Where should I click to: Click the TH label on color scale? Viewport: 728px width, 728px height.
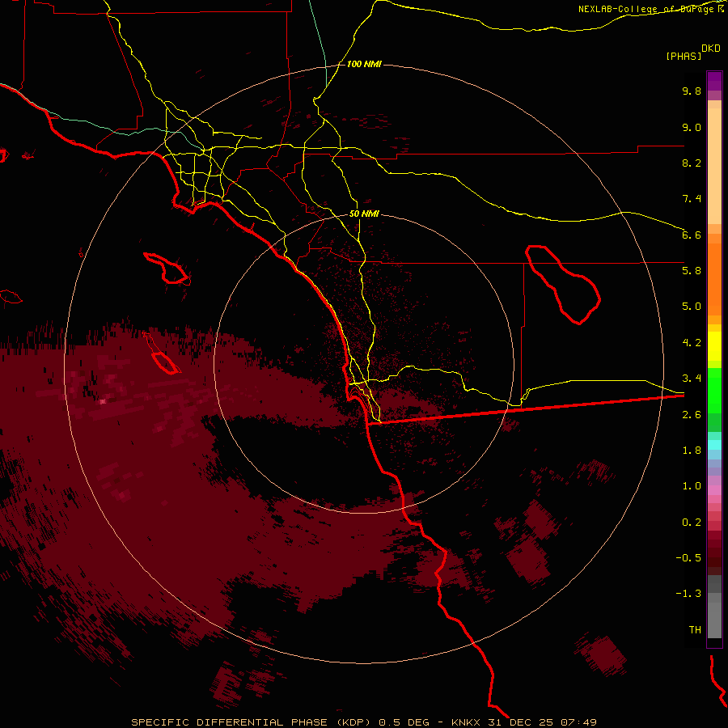pyautogui.click(x=695, y=629)
